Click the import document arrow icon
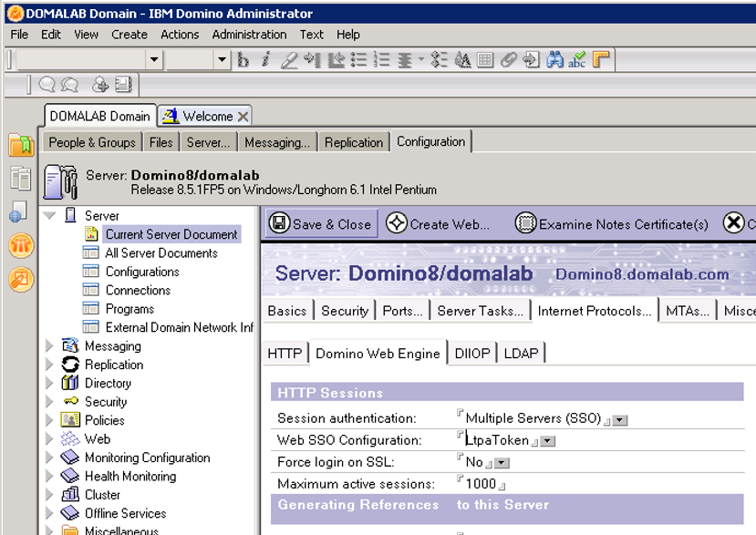 (x=532, y=60)
